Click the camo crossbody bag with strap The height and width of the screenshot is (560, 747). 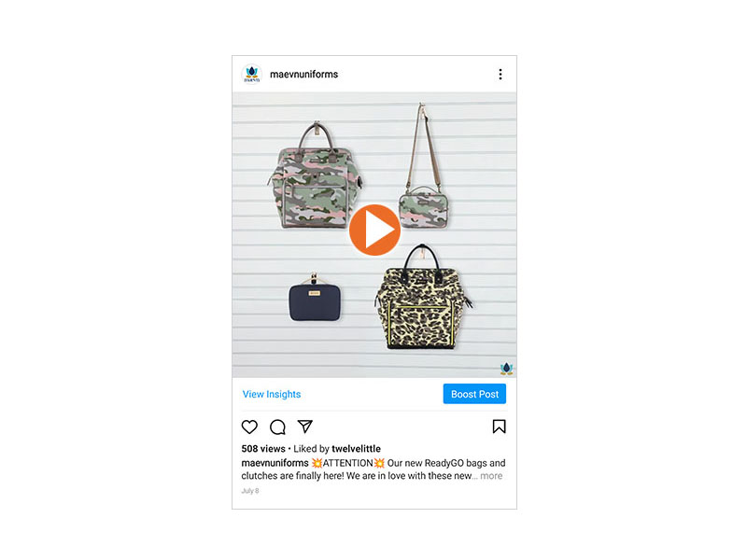tap(424, 167)
